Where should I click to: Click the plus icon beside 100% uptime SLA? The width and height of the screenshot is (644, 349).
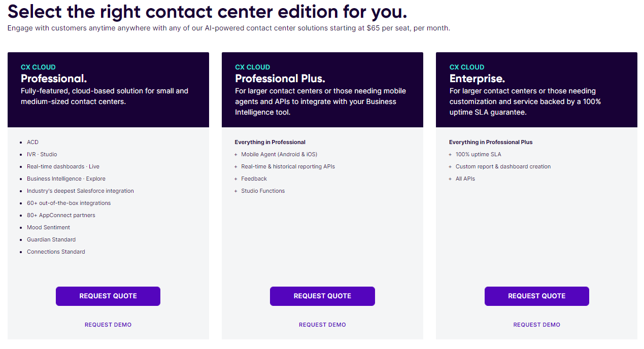pos(450,155)
